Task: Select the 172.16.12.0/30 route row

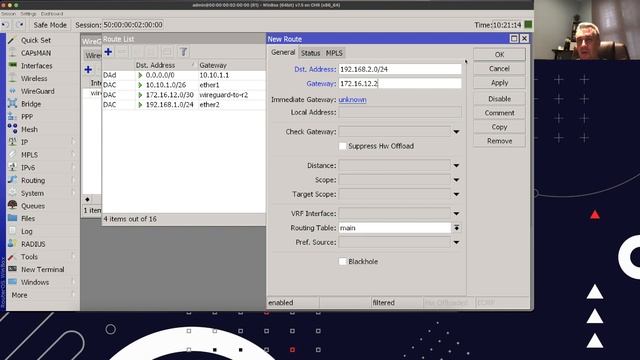Action: [x=184, y=95]
